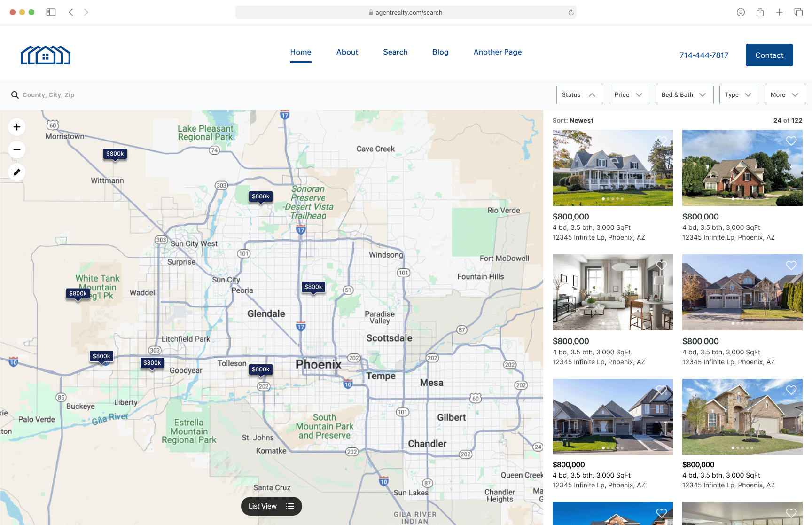Select a carousel dot on the first listing photo
Image resolution: width=812 pixels, height=525 pixels.
[x=603, y=199]
